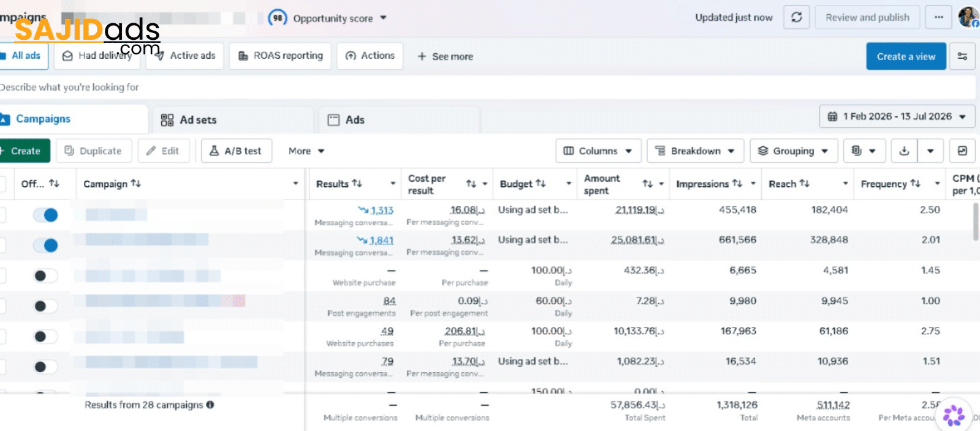980x431 pixels.
Task: Switch to the Ads tab
Action: pos(399,120)
